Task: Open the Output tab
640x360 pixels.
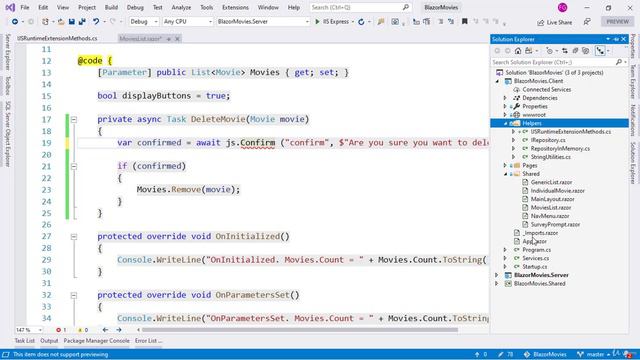Action: 49,341
